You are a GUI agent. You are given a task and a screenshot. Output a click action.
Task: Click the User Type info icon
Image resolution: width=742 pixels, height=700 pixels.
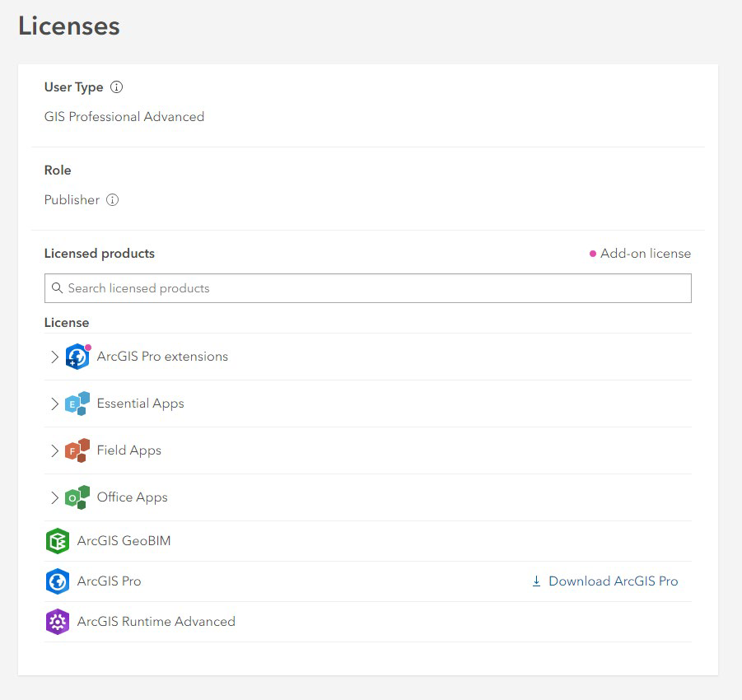[116, 87]
